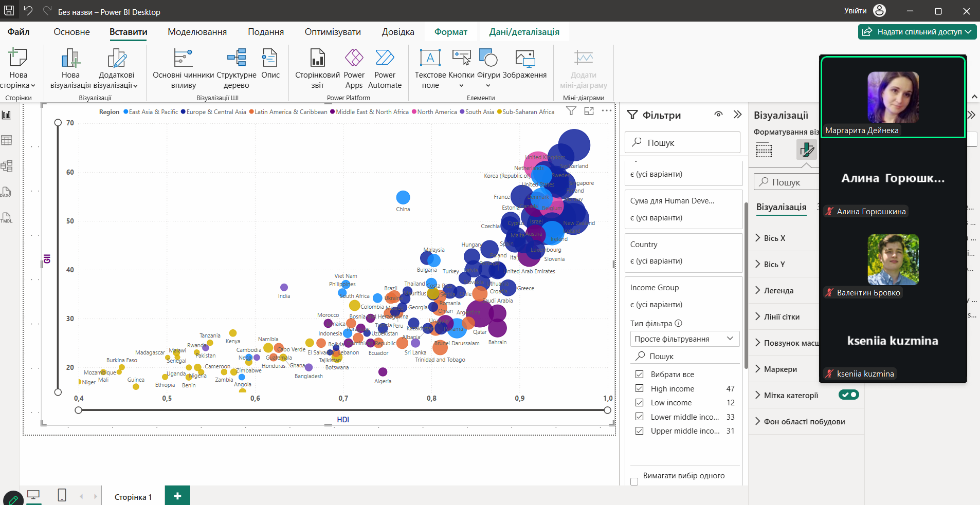980x505 pixels.
Task: Open the Просте фільтрування dropdown
Action: [685, 339]
